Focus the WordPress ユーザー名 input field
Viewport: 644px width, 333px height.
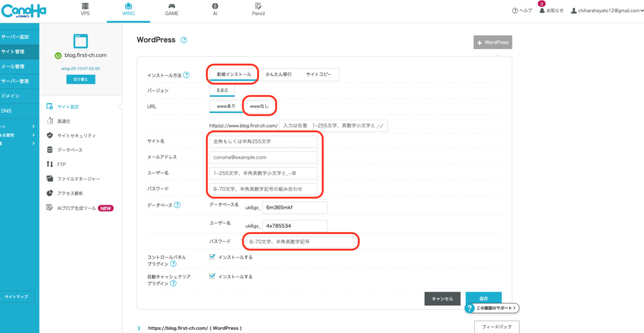264,173
